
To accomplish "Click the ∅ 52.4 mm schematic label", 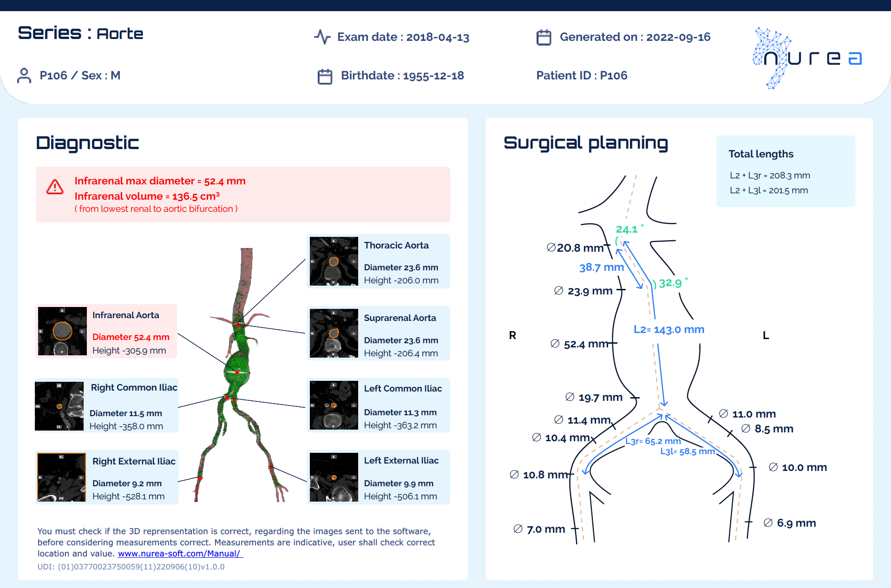I will click(579, 344).
